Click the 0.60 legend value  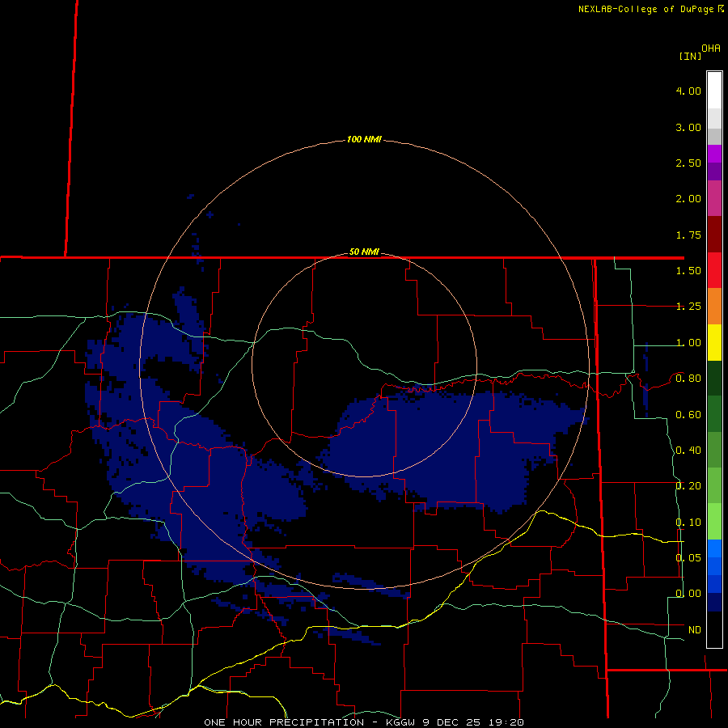point(688,415)
